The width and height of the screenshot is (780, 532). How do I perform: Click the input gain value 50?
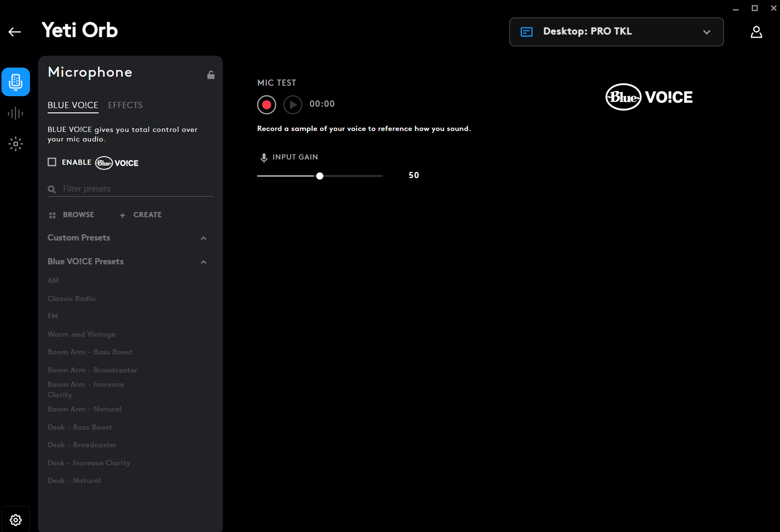pyautogui.click(x=414, y=175)
